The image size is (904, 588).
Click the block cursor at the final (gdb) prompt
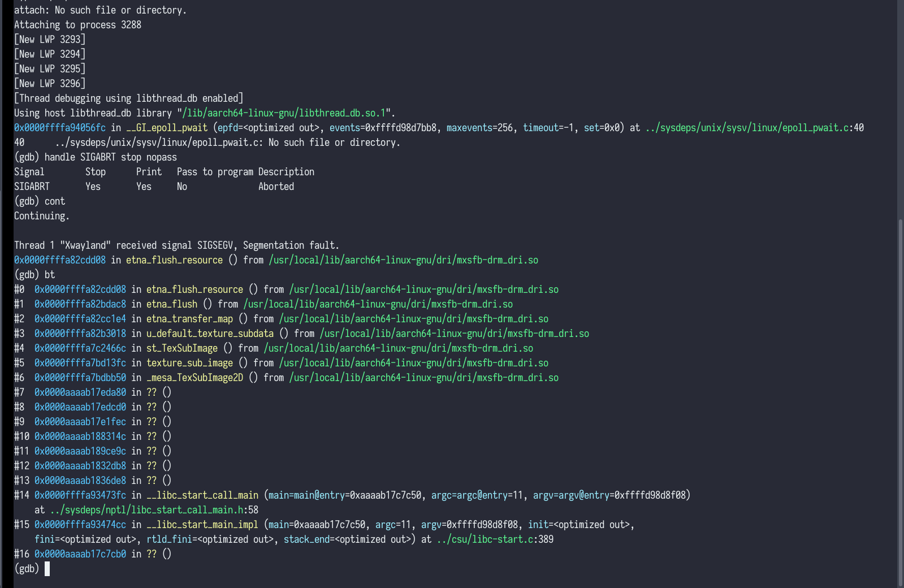[x=47, y=569]
